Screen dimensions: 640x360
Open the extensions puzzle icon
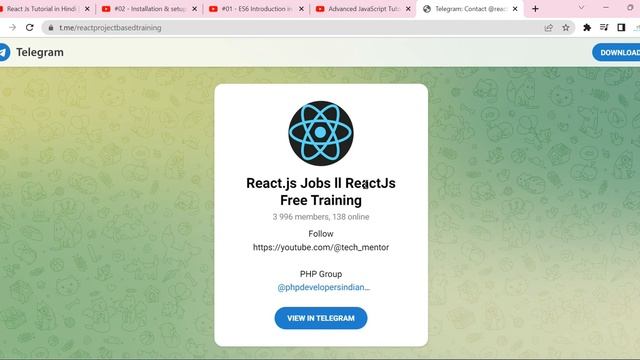coord(587,27)
